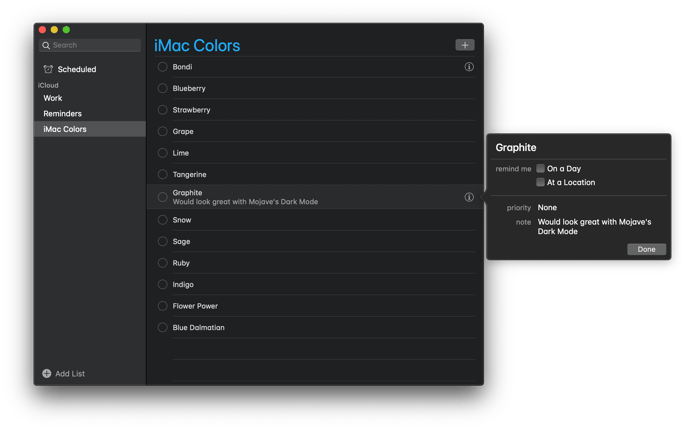The width and height of the screenshot is (693, 430).
Task: Complete the Indigo reminder
Action: click(x=163, y=284)
